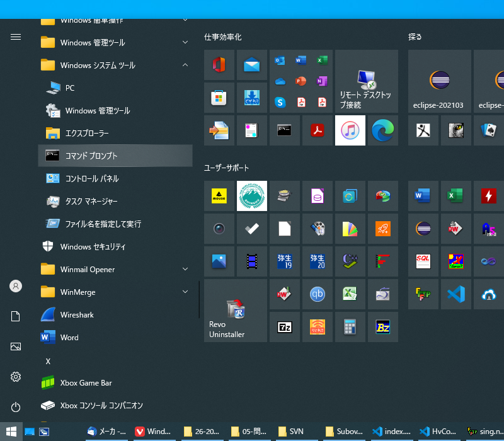Launch コマンド プロンプト from the app list
Screen dimensions: 504x441
(x=115, y=156)
